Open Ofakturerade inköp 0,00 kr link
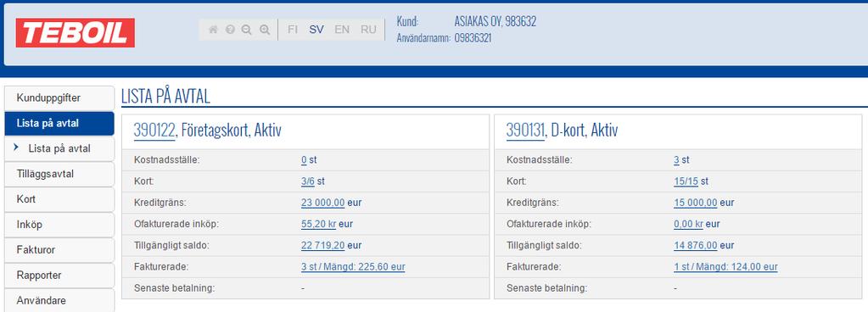Screen dimensions: 868x312 689,224
